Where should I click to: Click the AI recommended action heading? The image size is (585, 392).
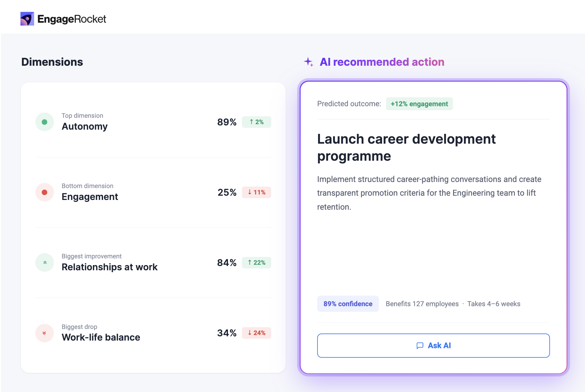coord(382,62)
